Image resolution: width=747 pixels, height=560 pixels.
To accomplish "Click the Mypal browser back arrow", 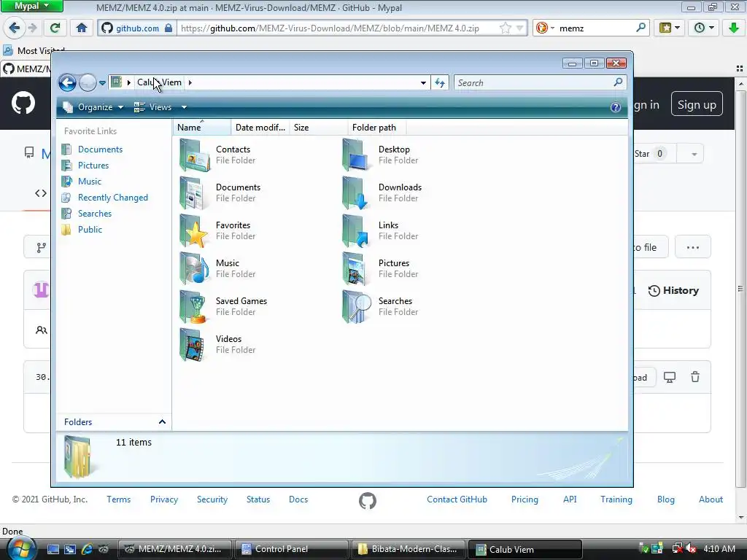I will (x=15, y=28).
